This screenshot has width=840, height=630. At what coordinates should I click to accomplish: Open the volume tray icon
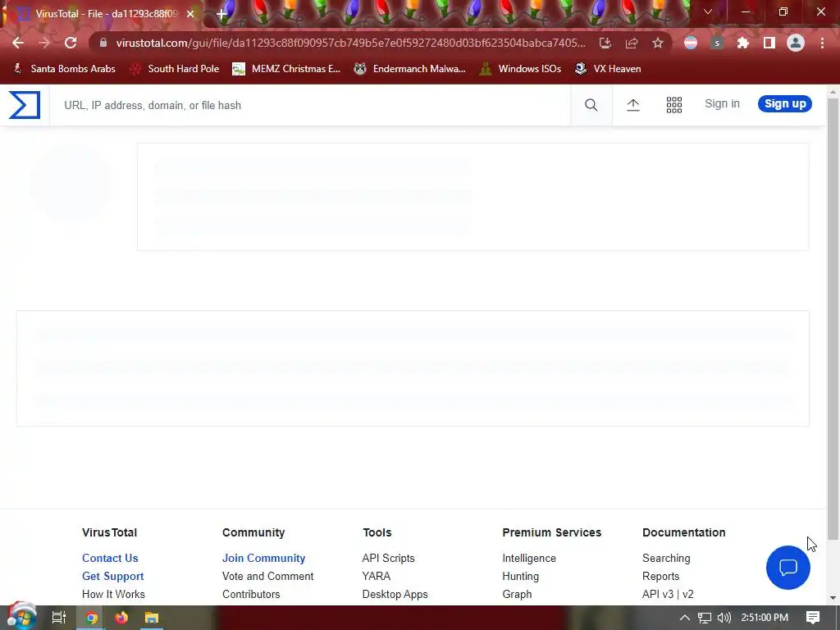pos(724,618)
